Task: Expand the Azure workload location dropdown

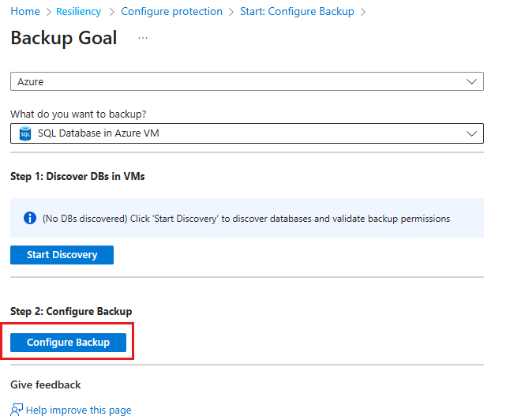Action: (x=246, y=81)
